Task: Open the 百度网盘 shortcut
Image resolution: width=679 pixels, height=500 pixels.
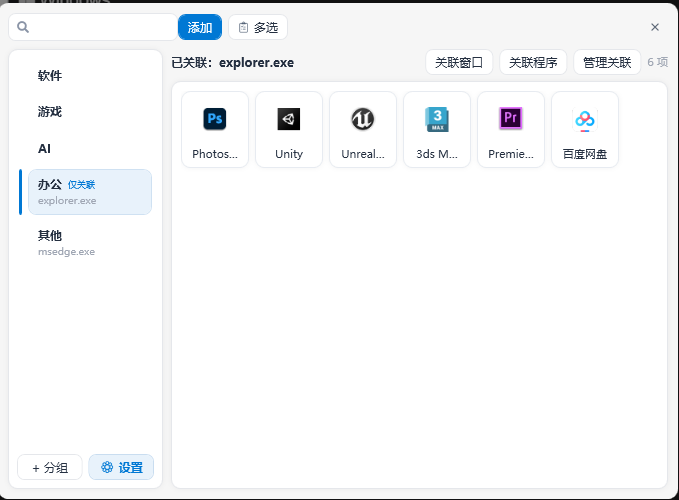Action: click(585, 130)
